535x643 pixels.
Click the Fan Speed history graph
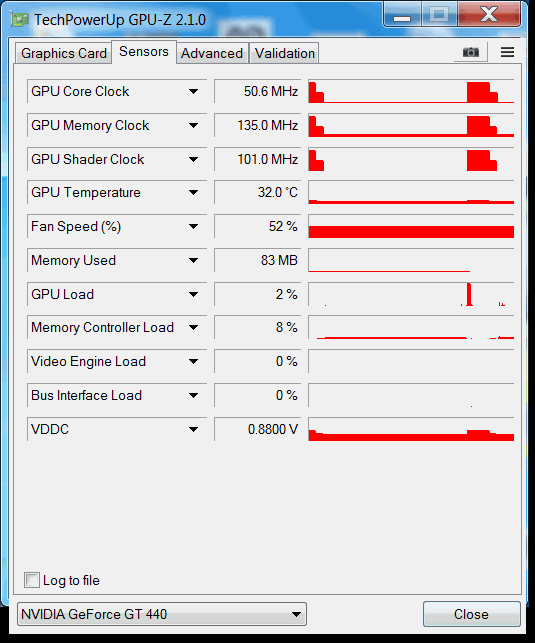[x=411, y=226]
